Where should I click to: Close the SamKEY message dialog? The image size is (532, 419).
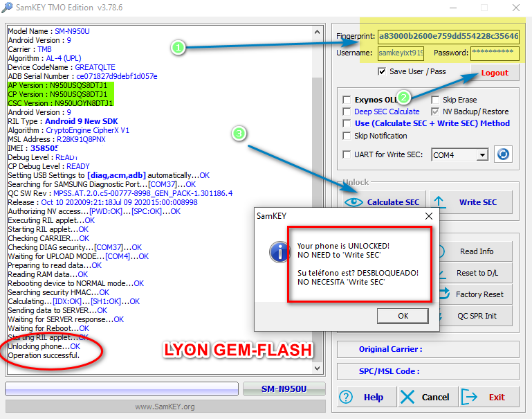(429, 216)
